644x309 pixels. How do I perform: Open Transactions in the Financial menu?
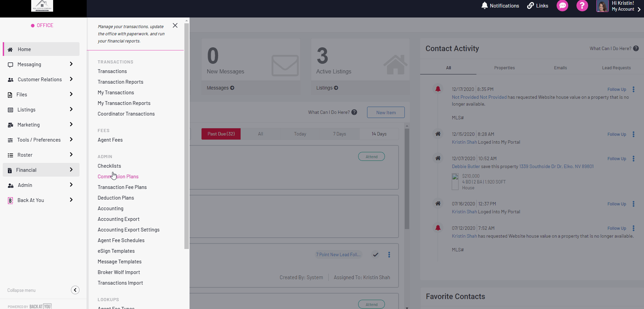tap(112, 71)
